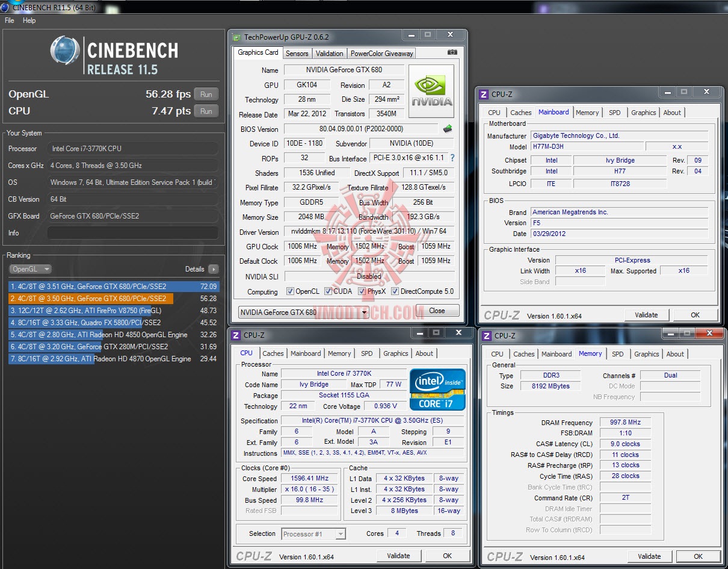The height and width of the screenshot is (569, 728).
Task: Click OK in the Memory CPU-Z window
Action: tap(698, 556)
